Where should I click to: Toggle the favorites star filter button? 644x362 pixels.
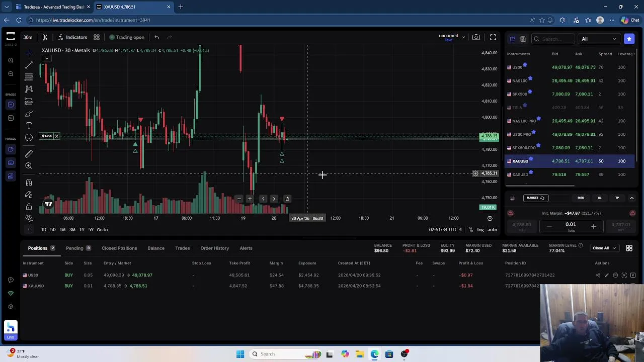[629, 39]
